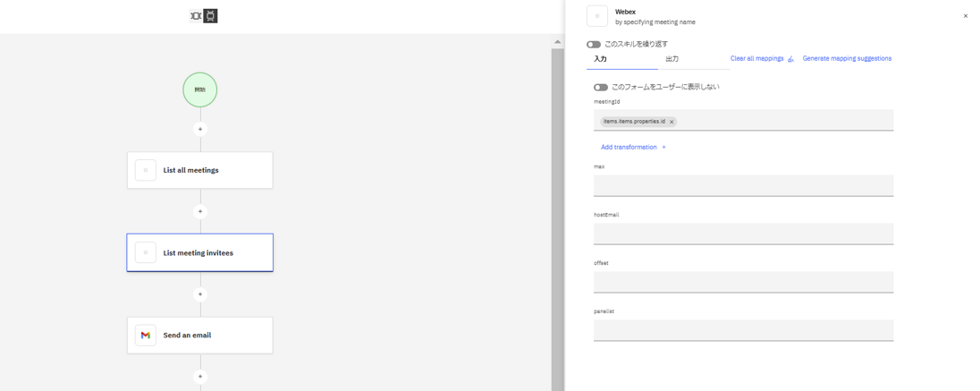Toggle the repeat this skill switch

tap(594, 44)
